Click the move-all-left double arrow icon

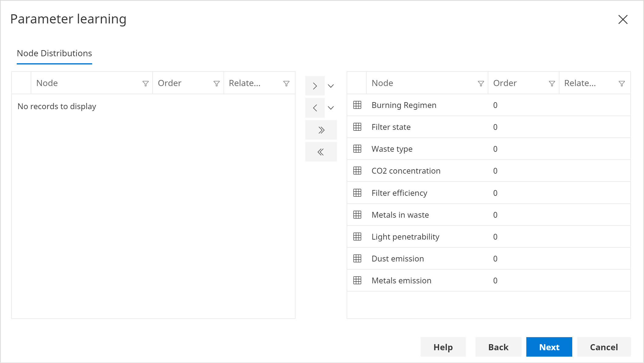coord(320,152)
